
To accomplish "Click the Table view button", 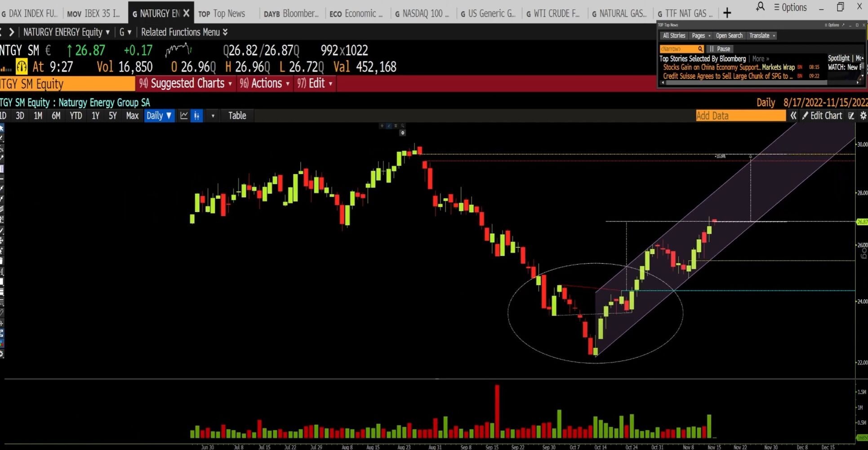I will (x=237, y=116).
